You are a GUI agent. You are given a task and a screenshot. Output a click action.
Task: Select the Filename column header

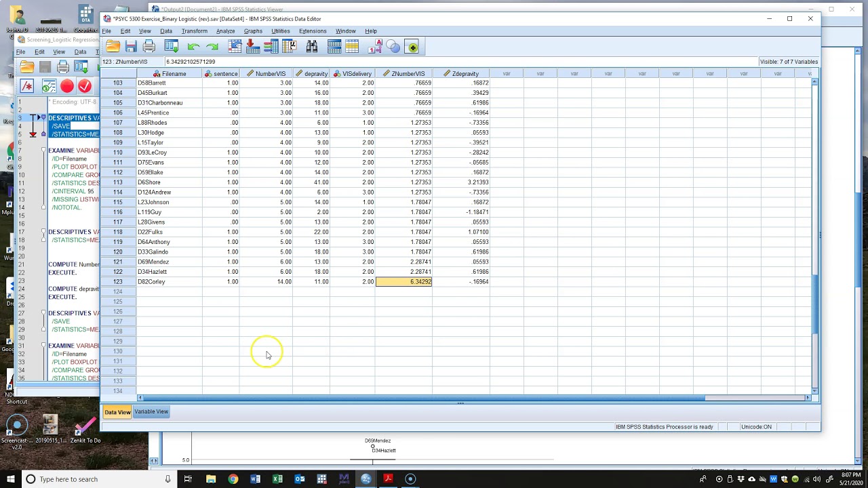(x=170, y=74)
